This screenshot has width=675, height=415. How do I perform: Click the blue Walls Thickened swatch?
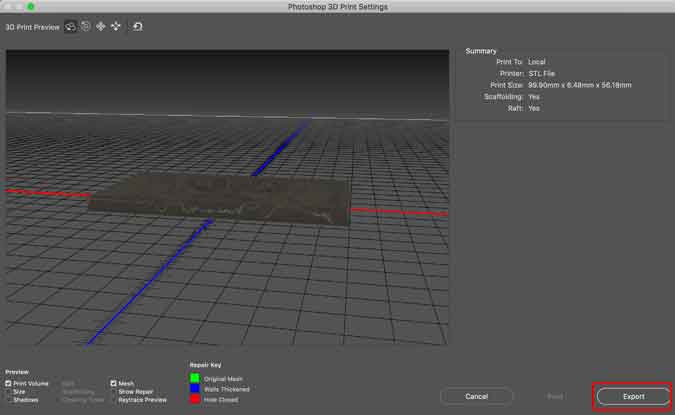(x=194, y=388)
